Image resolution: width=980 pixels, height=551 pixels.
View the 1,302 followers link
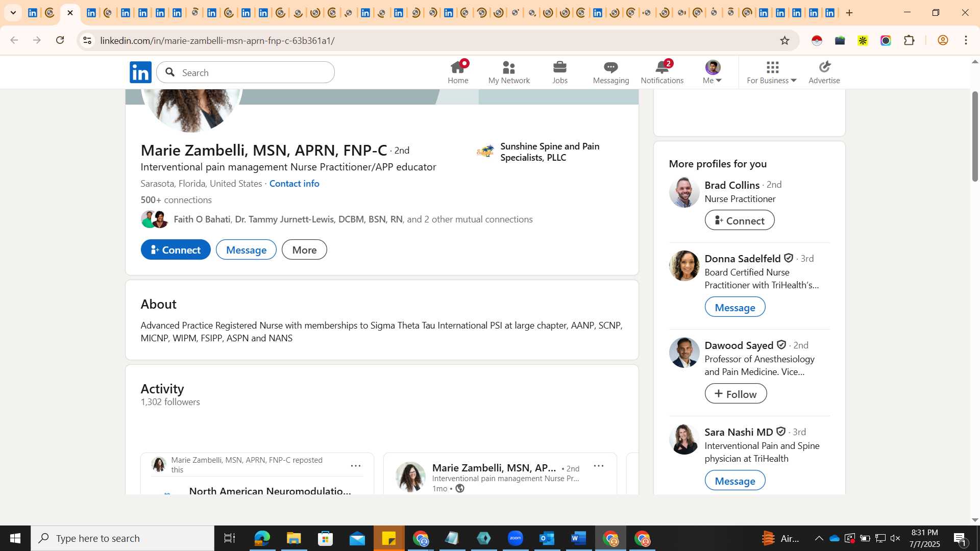coord(170,402)
